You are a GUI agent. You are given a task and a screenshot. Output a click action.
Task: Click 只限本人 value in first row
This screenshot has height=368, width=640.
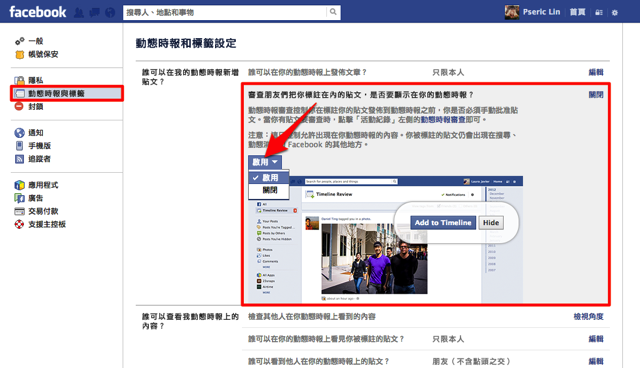448,72
